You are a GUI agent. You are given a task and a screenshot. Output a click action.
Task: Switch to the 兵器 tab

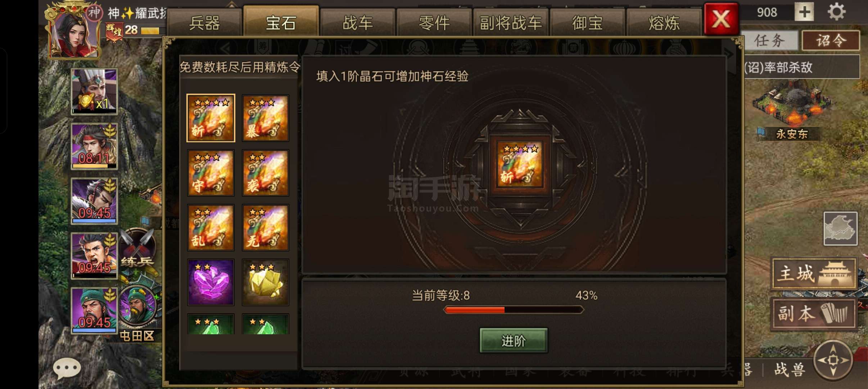click(204, 22)
